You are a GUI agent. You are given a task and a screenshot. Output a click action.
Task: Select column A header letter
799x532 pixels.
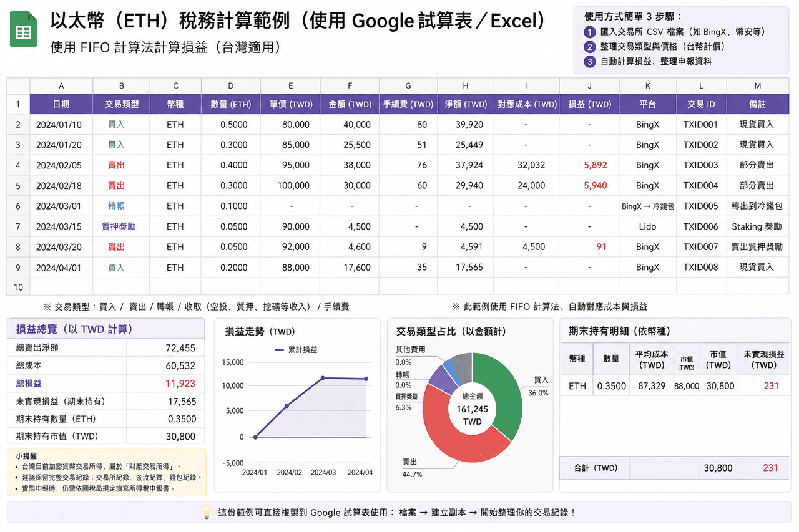coord(61,86)
